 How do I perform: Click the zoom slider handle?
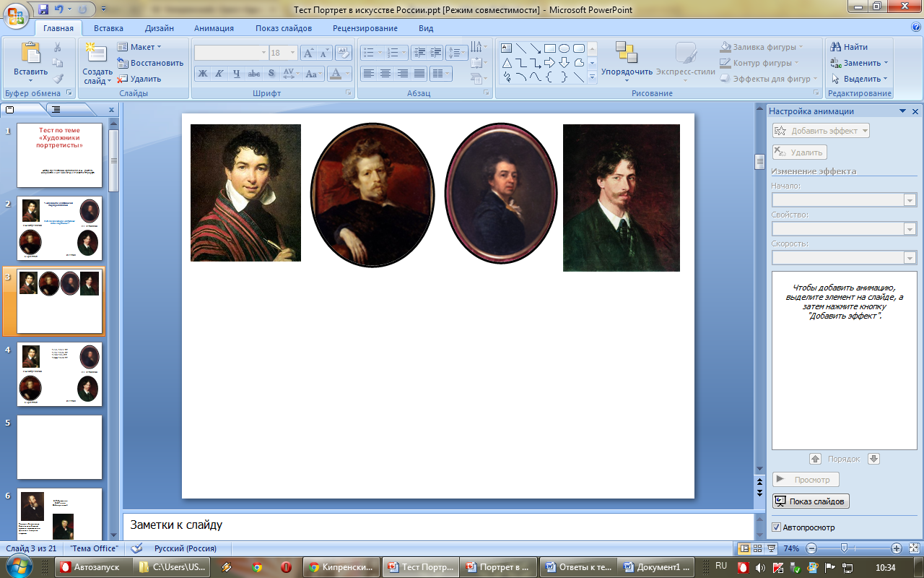842,548
